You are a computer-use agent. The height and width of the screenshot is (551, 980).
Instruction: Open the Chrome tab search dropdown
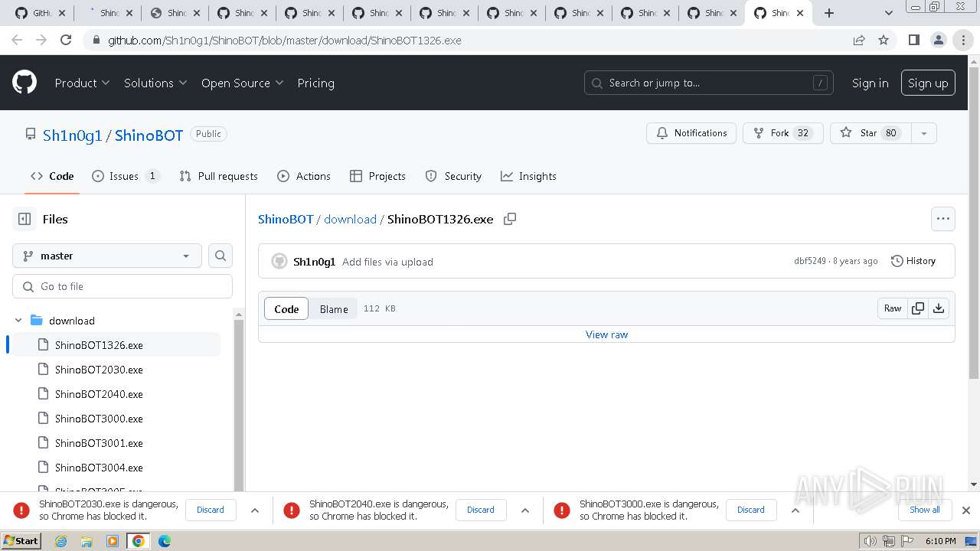point(889,13)
